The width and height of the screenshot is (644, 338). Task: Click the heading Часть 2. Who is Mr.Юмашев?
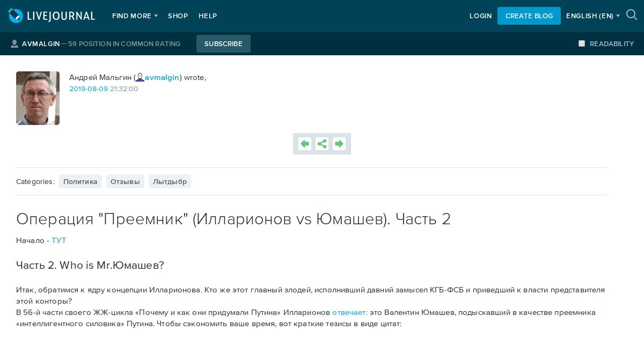pos(90,265)
